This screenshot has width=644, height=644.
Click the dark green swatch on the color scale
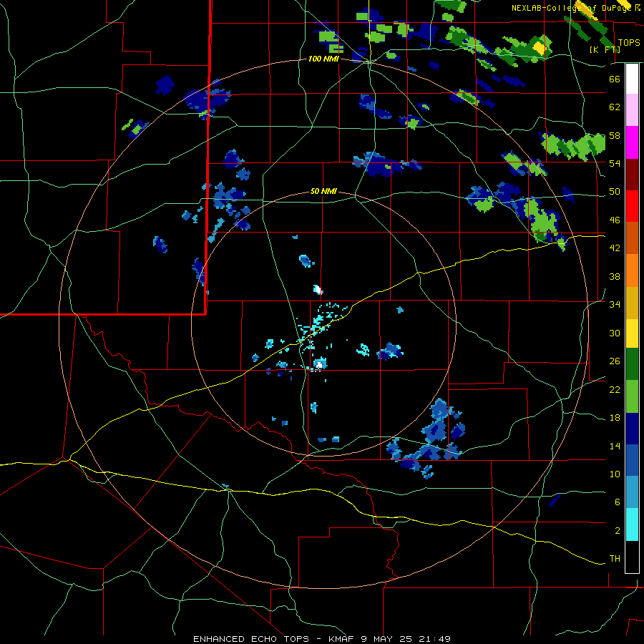[632, 364]
